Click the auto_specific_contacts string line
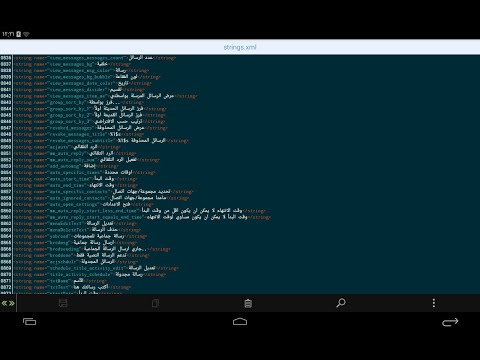This screenshot has width=480, height=360. (104, 191)
